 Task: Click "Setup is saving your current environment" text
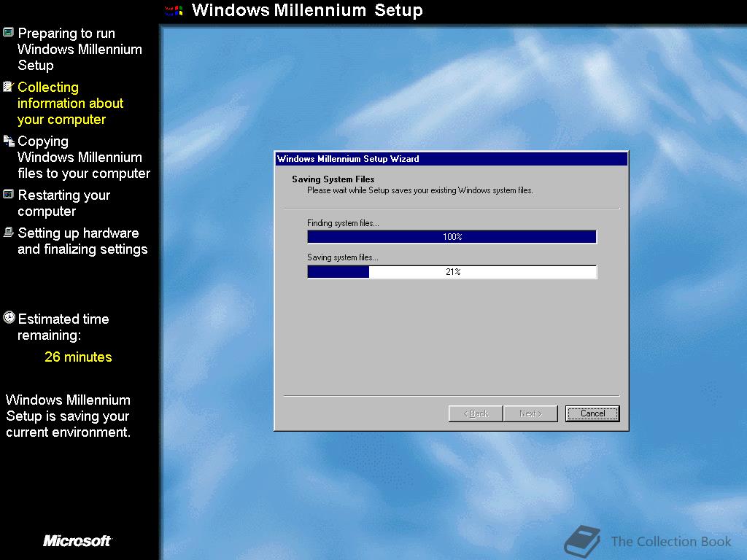click(68, 416)
